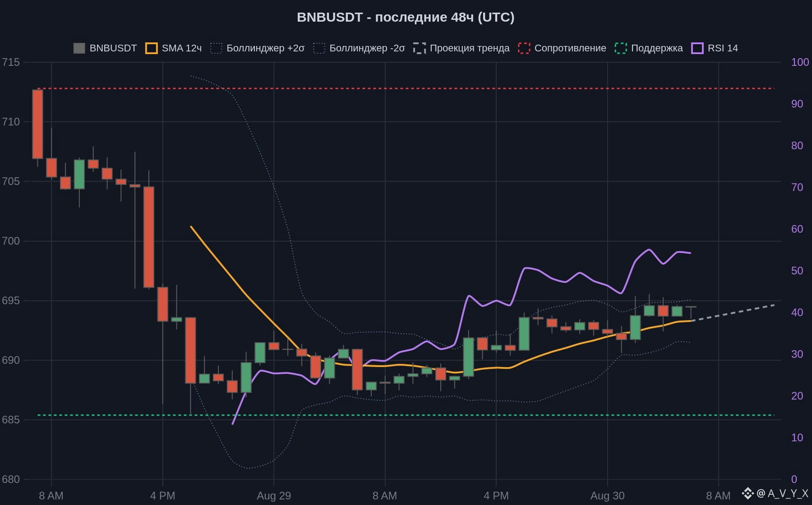Click the red dashed resistance line
Viewport: 812px width, 505px height.
pyautogui.click(x=406, y=88)
